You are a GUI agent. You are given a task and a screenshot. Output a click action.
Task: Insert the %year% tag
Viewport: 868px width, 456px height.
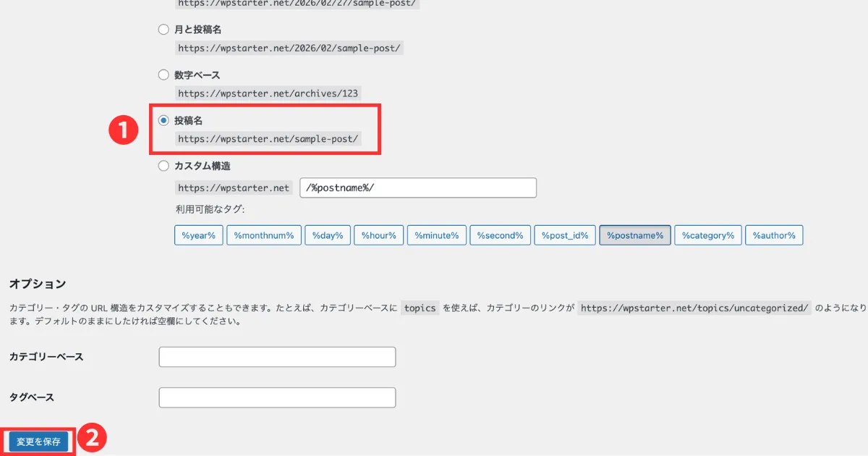199,235
